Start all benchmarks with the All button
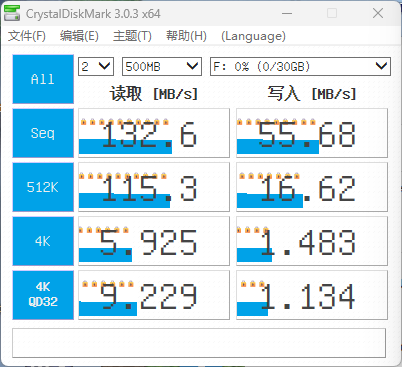The width and height of the screenshot is (402, 367). pyautogui.click(x=43, y=79)
